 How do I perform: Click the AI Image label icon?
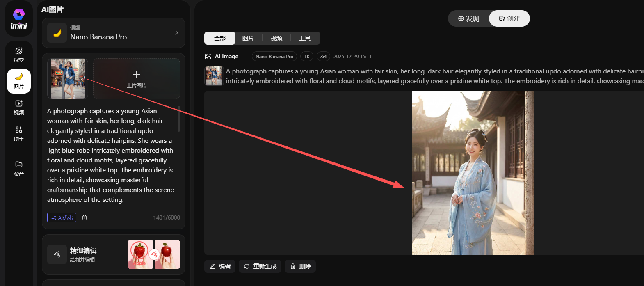(x=208, y=57)
